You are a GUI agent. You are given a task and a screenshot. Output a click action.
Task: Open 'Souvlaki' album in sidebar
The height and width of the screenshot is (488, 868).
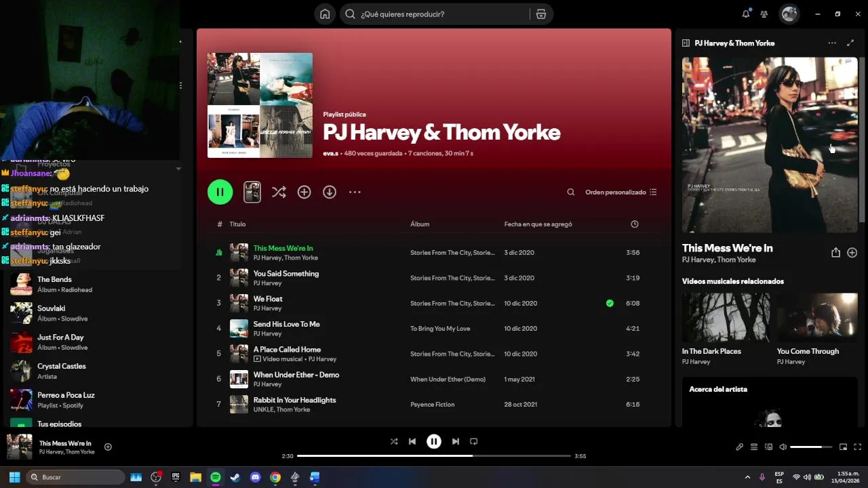click(x=97, y=313)
